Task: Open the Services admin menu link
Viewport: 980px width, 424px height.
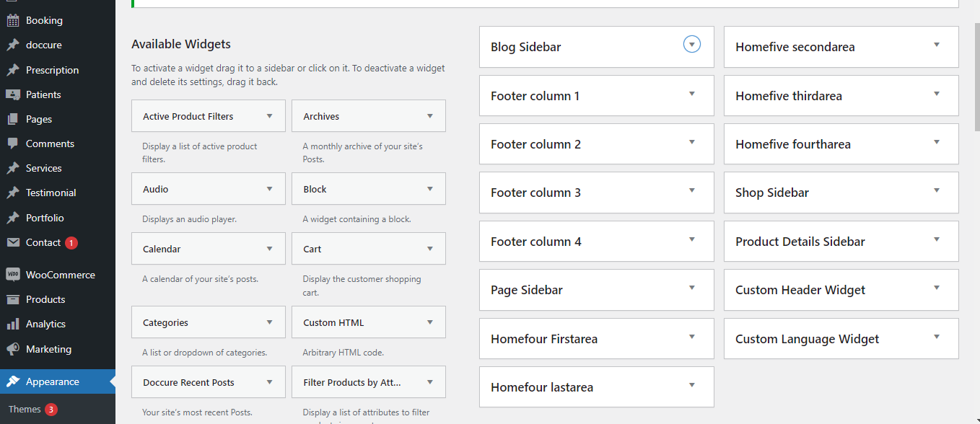Action: pyautogui.click(x=43, y=168)
